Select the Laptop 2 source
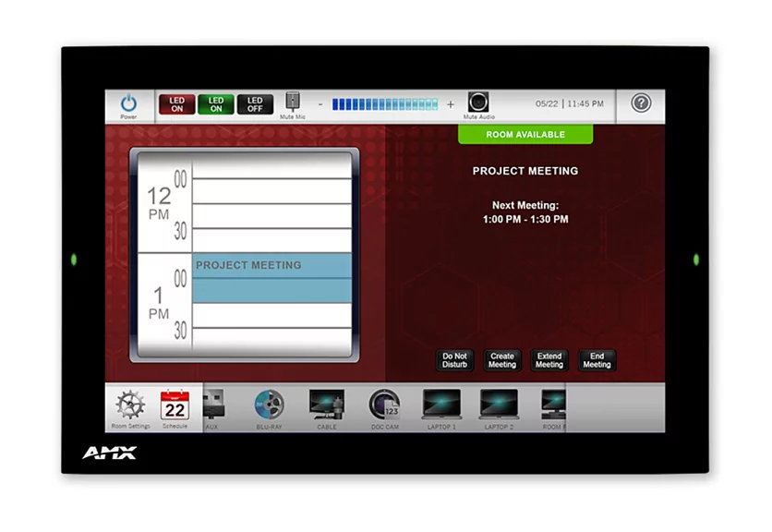Image resolution: width=772 pixels, height=532 pixels. (499, 405)
